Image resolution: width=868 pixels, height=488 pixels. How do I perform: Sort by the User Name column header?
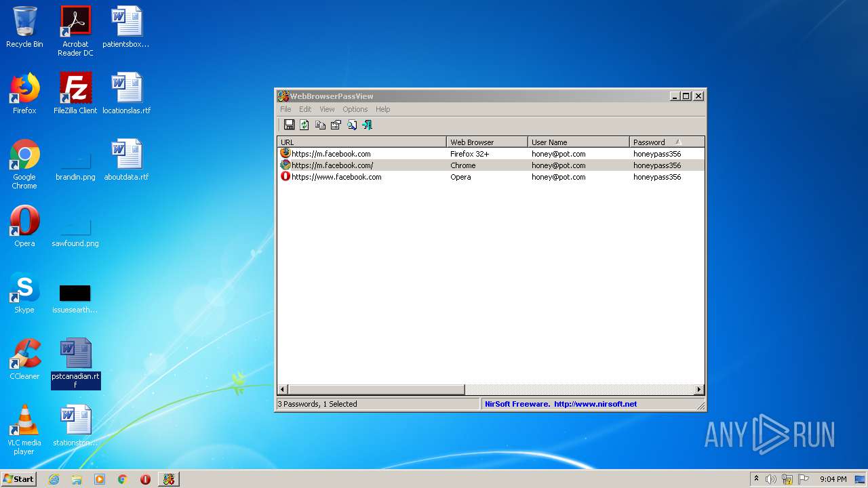(579, 142)
